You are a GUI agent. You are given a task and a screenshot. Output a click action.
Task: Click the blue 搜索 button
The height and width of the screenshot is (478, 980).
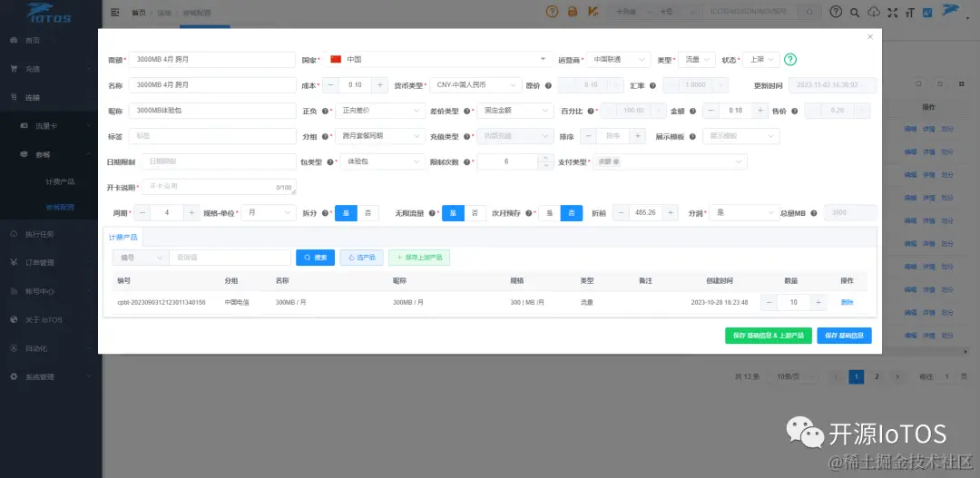coord(316,258)
